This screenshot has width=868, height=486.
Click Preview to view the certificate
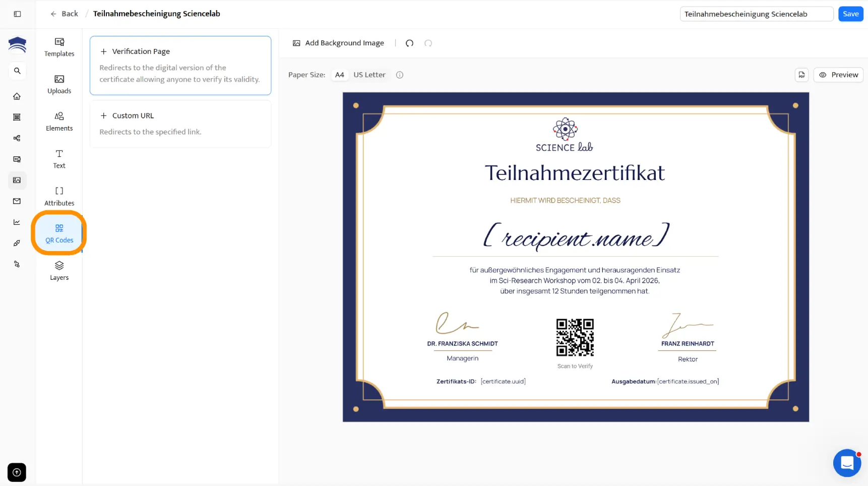(838, 75)
